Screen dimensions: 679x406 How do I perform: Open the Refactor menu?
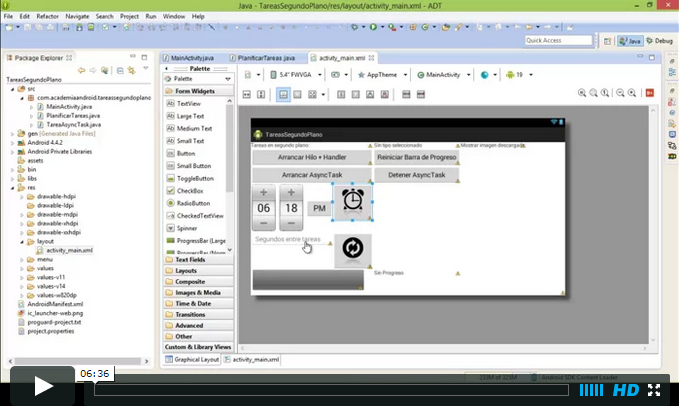[x=47, y=16]
